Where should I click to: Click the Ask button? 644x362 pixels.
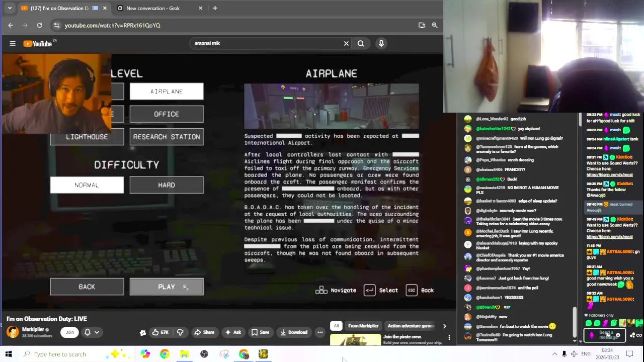tap(233, 332)
